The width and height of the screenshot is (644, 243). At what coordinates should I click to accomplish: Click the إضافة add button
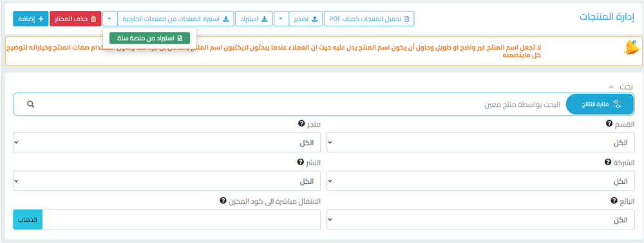31,19
